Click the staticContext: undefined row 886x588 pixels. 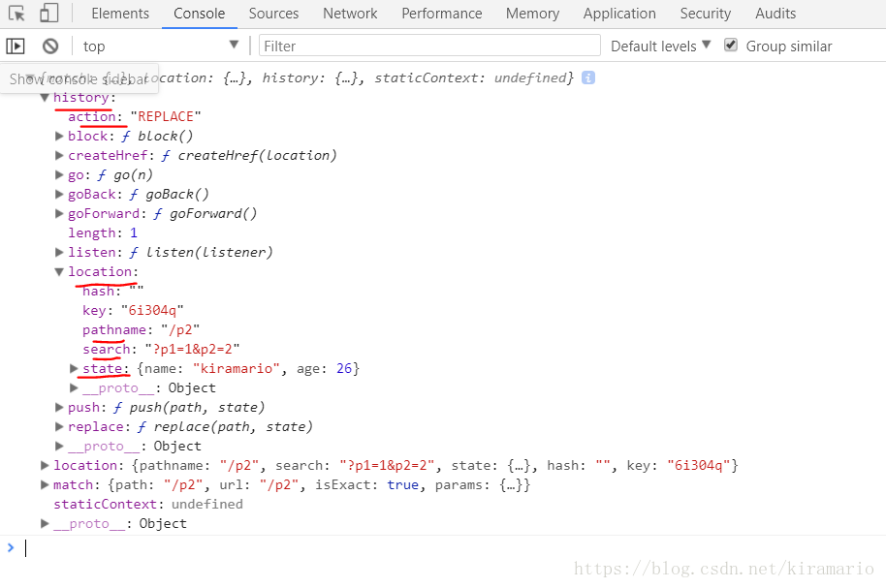(148, 505)
